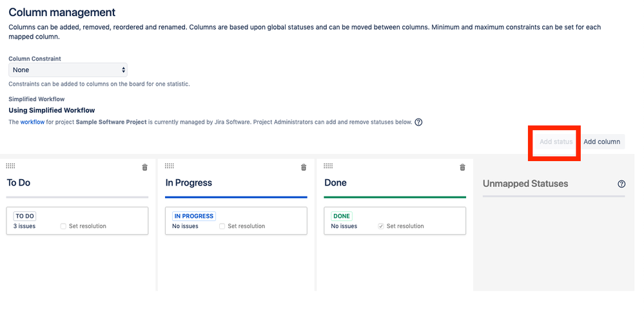Open the Column Constraint dropdown
Image resolution: width=644 pixels, height=326 pixels.
[68, 70]
